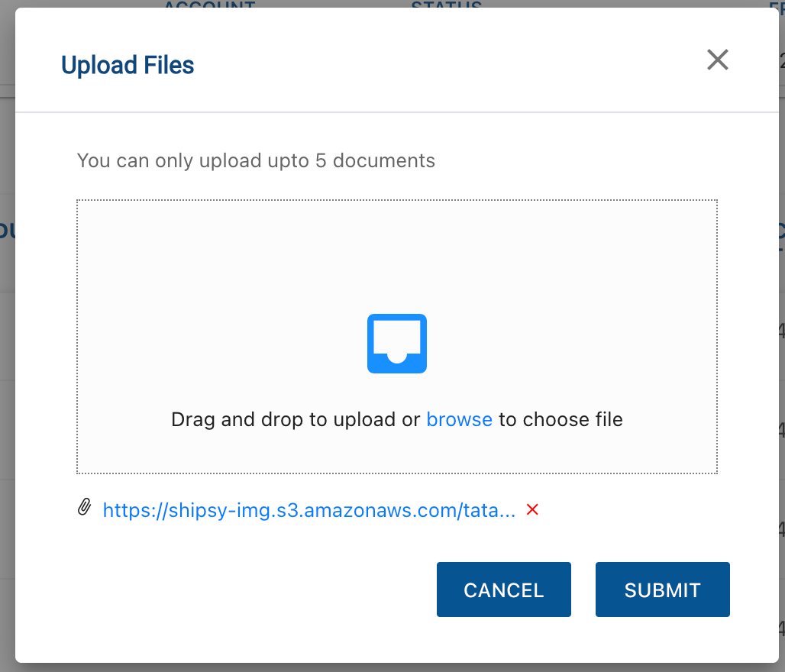This screenshot has height=672, width=785.
Task: Click blank space left of CANCEL button
Action: (x=252, y=590)
